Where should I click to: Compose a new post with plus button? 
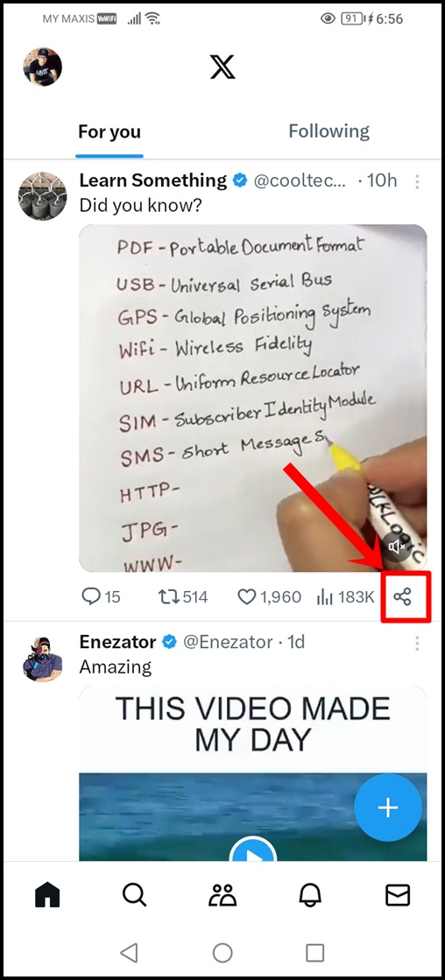(x=388, y=808)
